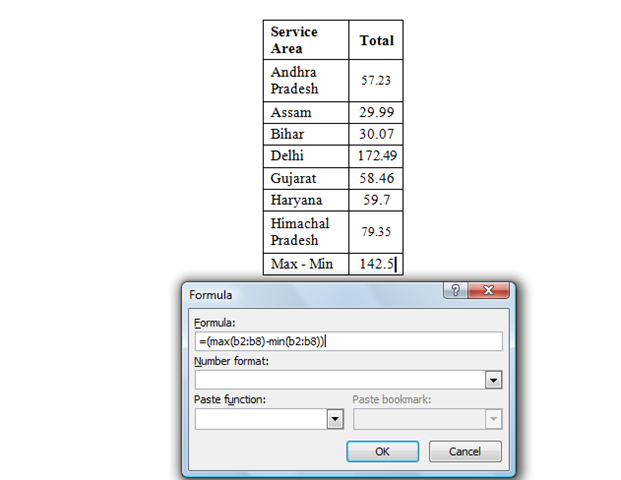Image resolution: width=621 pixels, height=480 pixels.
Task: Click the Help question mark button
Action: click(457, 290)
